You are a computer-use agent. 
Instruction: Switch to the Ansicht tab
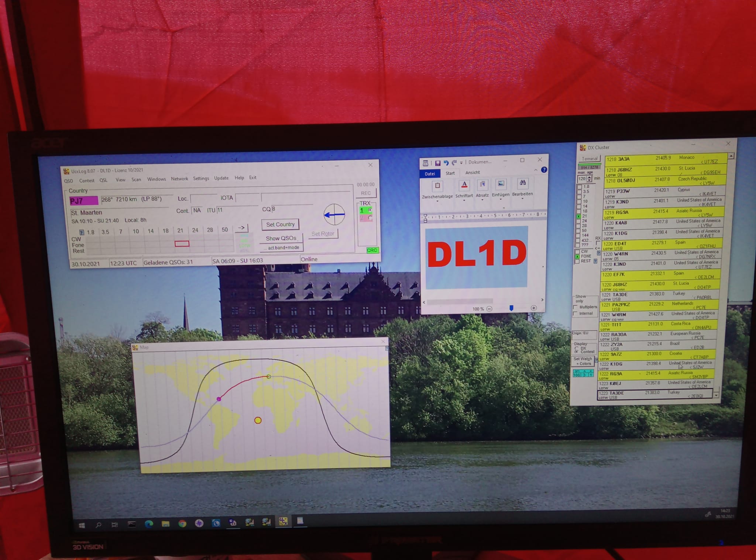[472, 172]
